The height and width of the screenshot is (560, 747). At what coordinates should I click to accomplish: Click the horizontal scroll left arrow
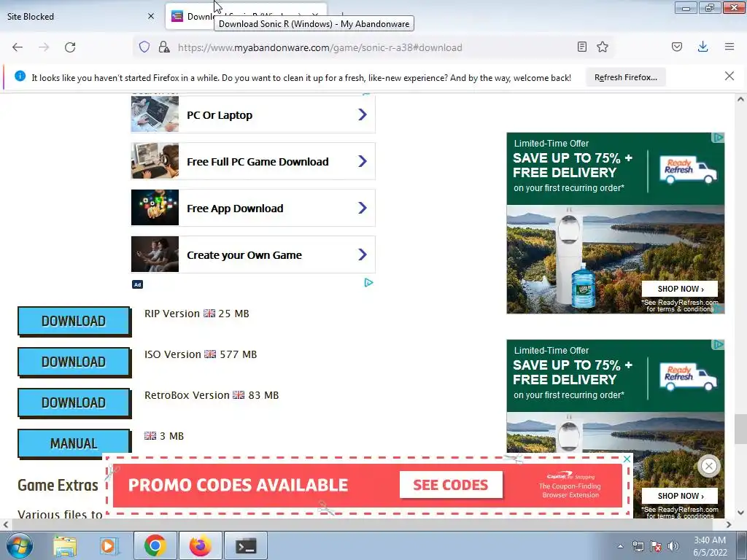pos(6,524)
